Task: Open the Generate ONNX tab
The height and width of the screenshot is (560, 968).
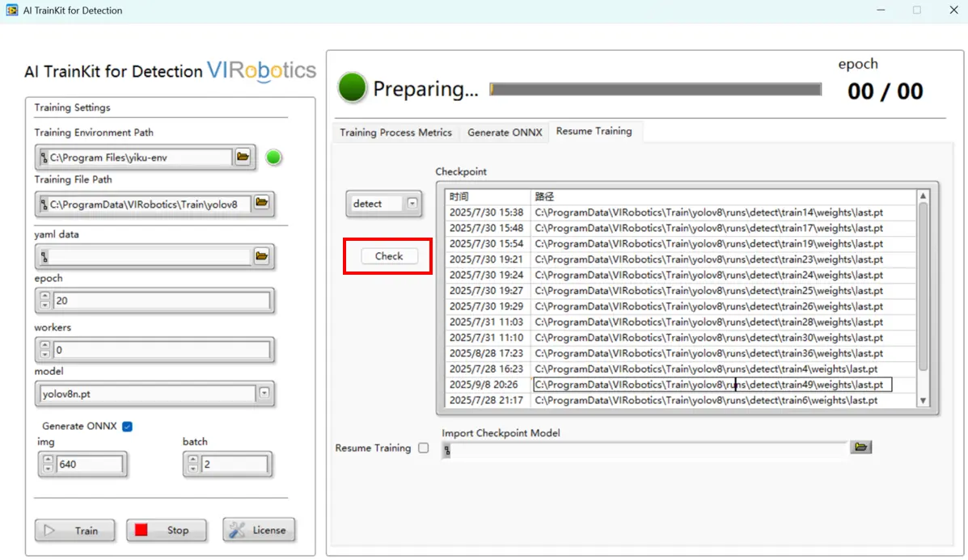Action: (x=505, y=133)
